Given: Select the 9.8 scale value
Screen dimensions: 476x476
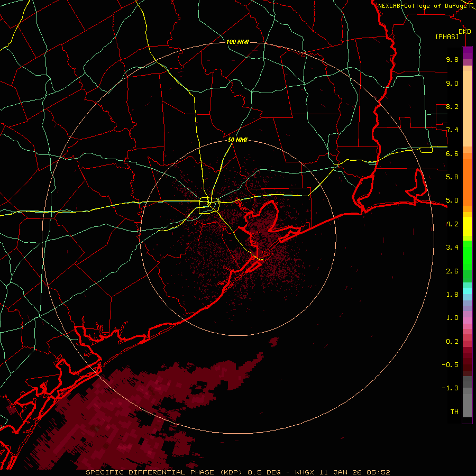Looking at the screenshot, I should pyautogui.click(x=452, y=59).
